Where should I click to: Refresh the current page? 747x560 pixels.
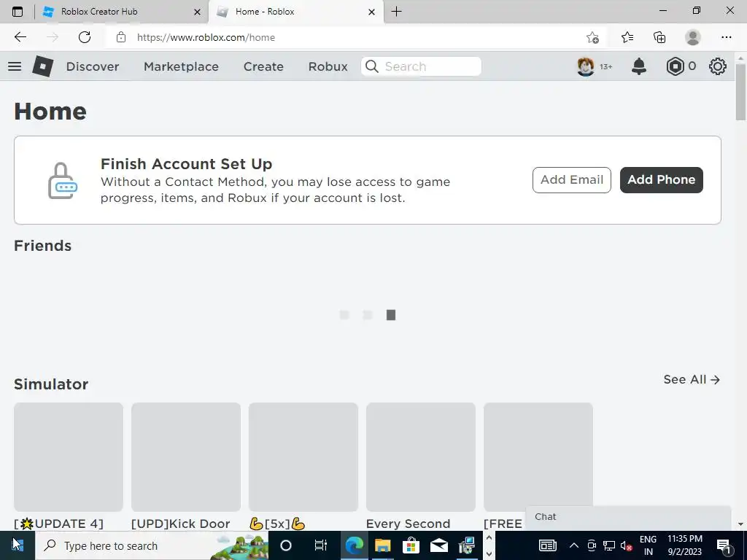click(85, 37)
